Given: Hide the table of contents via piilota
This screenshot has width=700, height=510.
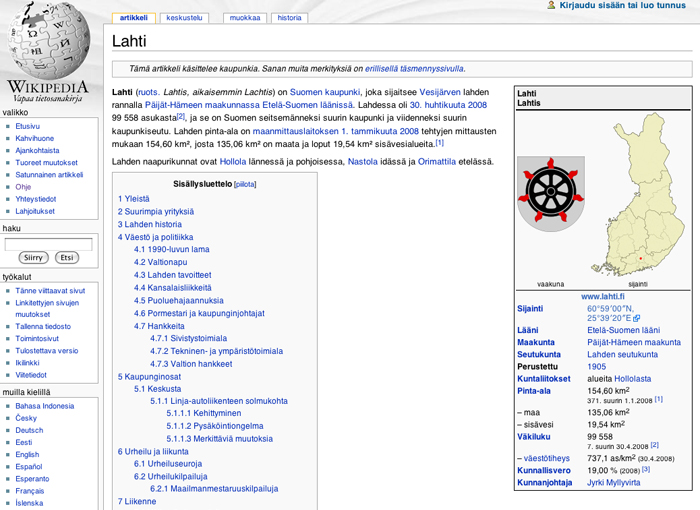Looking at the screenshot, I should [245, 184].
